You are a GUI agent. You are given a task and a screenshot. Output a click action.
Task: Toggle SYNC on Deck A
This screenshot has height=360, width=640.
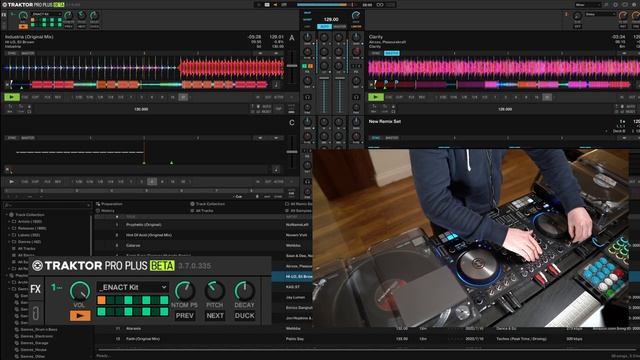(x=12, y=53)
